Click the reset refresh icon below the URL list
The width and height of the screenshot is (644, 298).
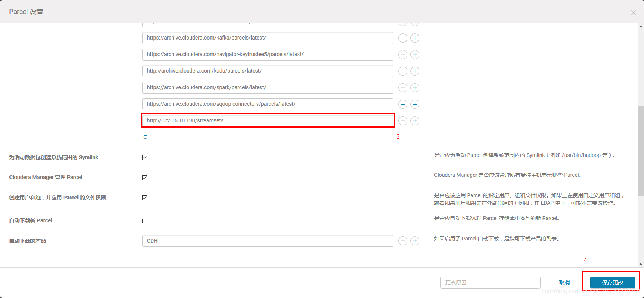point(145,137)
